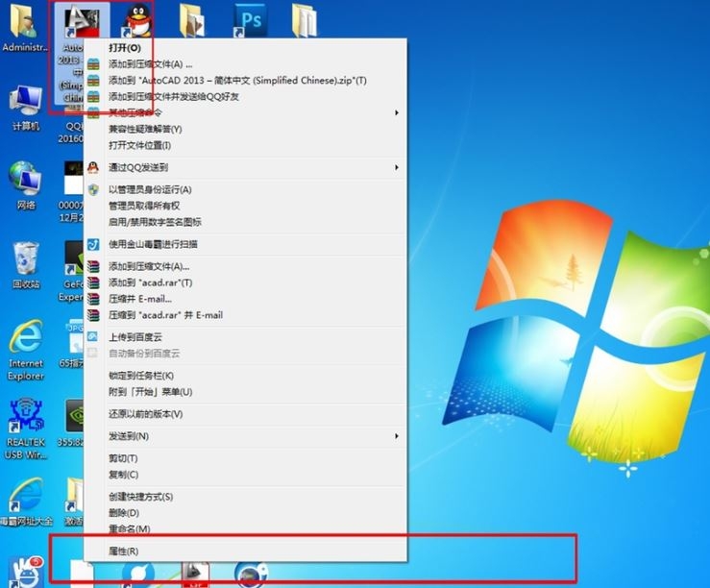This screenshot has width=710, height=588.
Task: Click the 计算机 desktop icon
Action: click(26, 109)
